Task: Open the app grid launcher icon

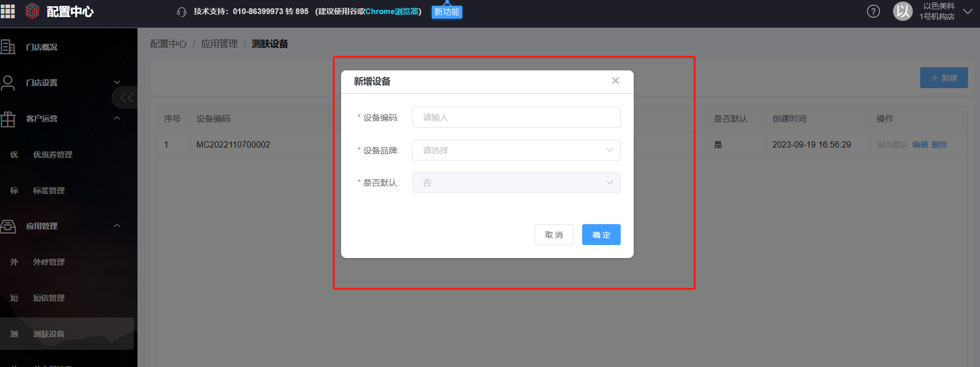Action: tap(8, 11)
